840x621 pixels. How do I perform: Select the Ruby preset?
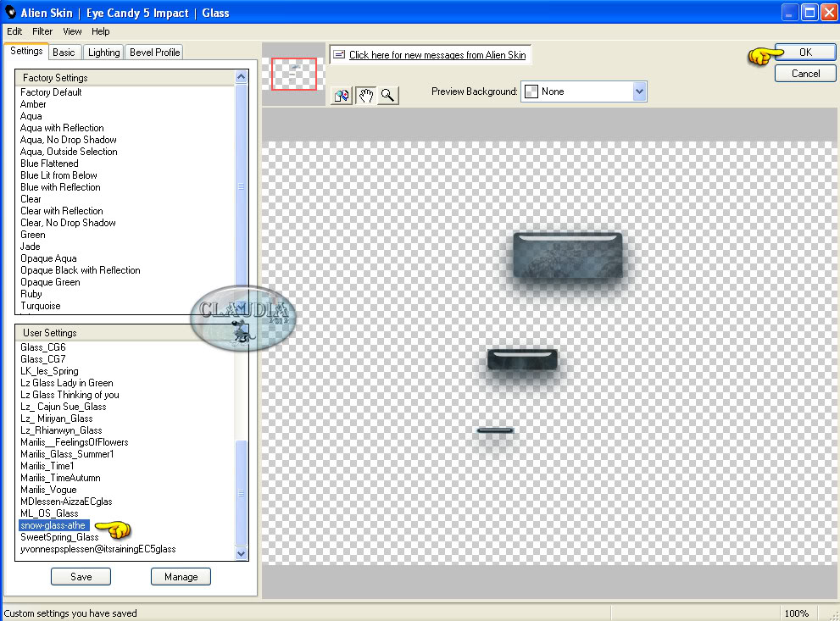point(31,293)
